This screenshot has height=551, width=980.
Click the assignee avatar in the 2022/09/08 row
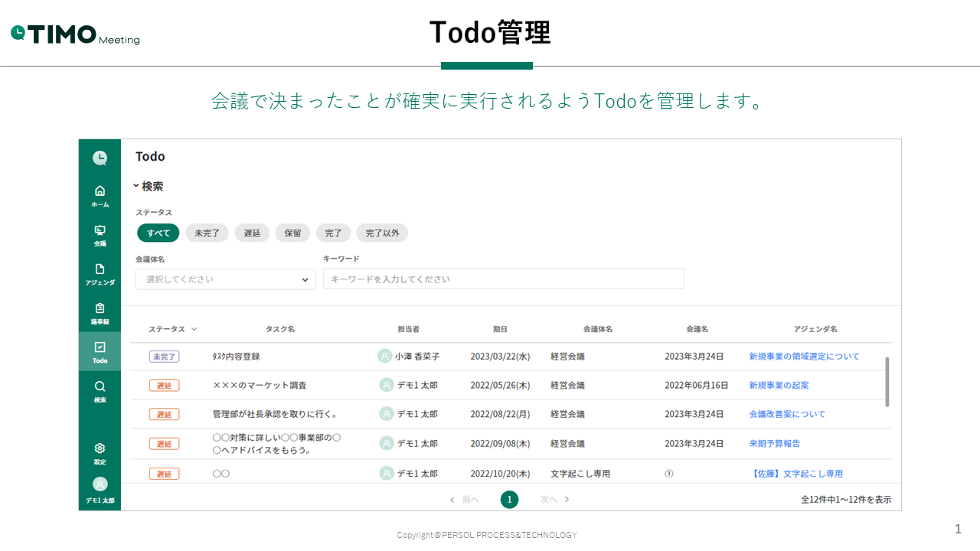[x=387, y=443]
